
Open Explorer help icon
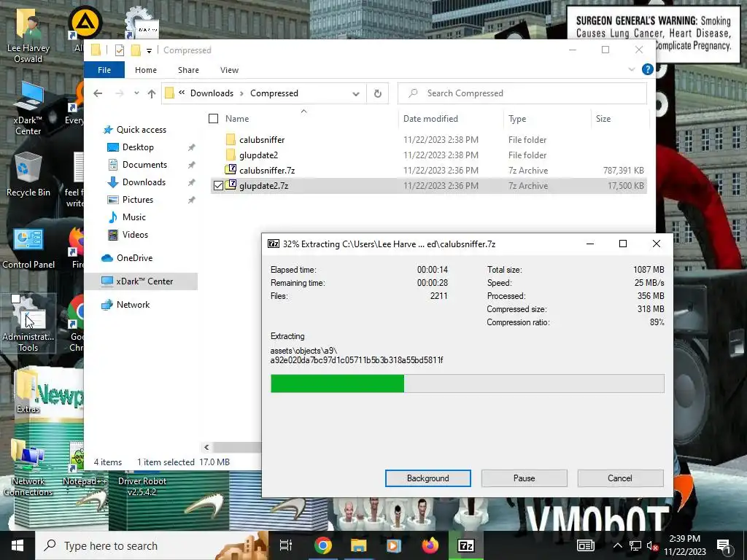647,69
